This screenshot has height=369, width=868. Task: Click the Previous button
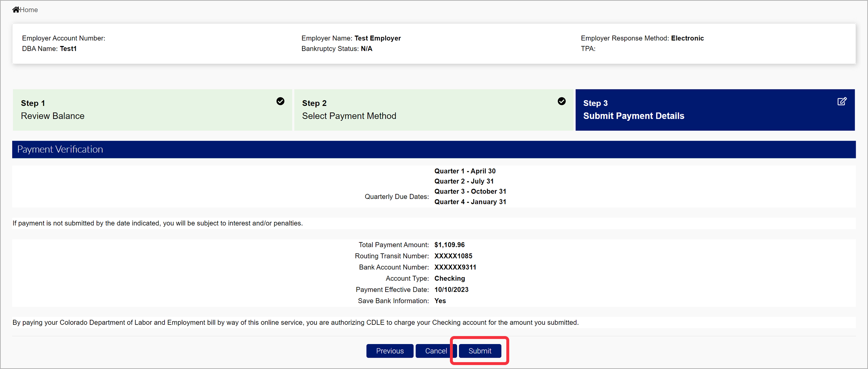pos(390,351)
